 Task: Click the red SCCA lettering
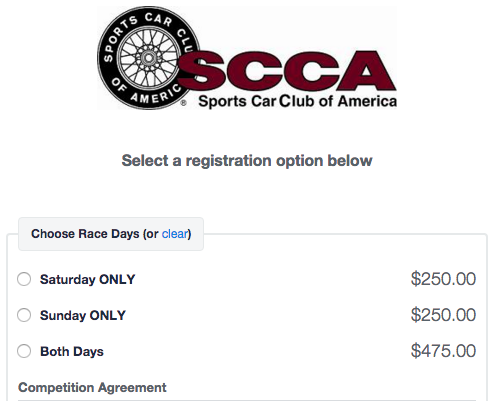point(287,71)
